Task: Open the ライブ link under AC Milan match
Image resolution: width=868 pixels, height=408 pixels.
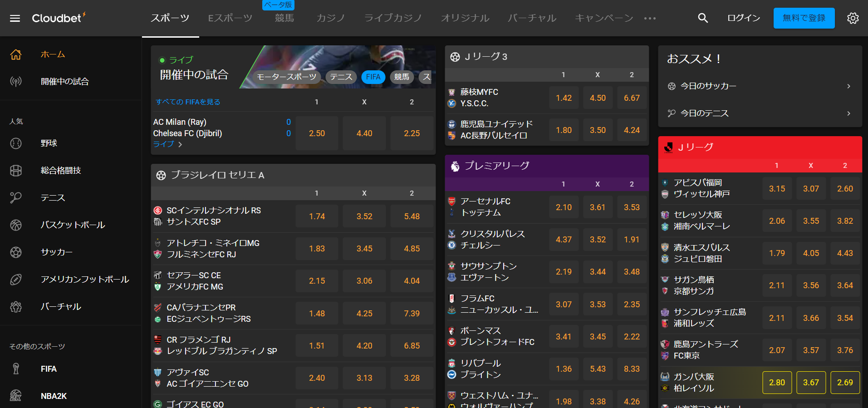Action: coord(167,144)
